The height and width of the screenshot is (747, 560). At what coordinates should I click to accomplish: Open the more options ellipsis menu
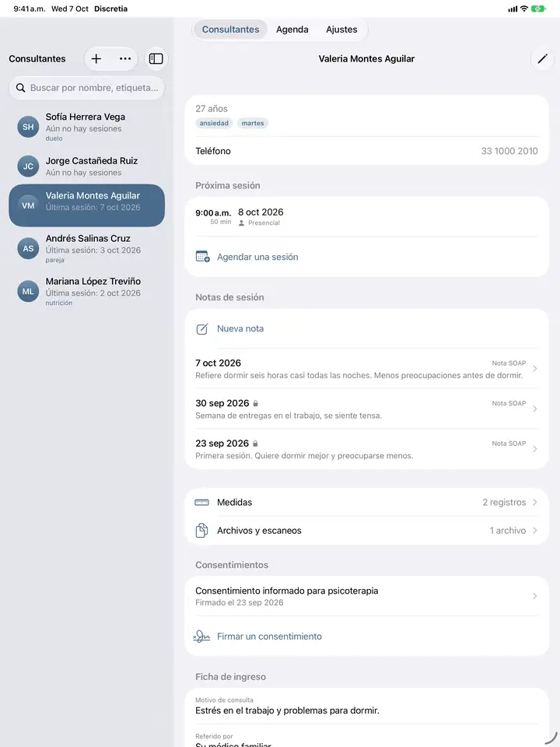125,58
